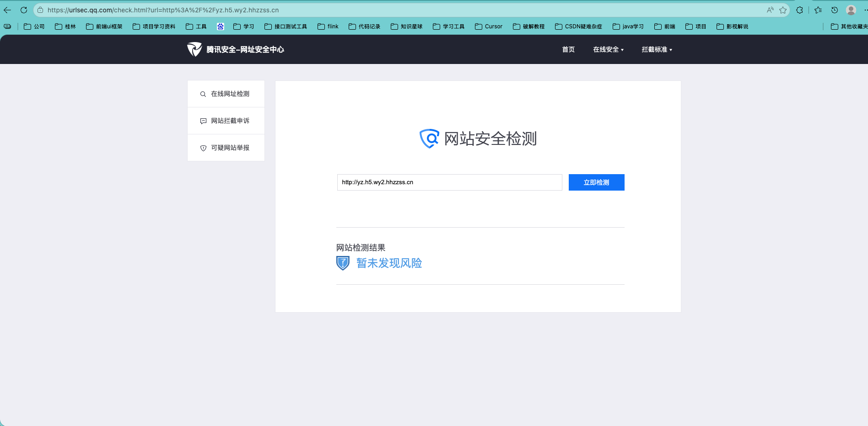Bookmark this page with the star icon
The width and height of the screenshot is (868, 426).
tap(783, 10)
